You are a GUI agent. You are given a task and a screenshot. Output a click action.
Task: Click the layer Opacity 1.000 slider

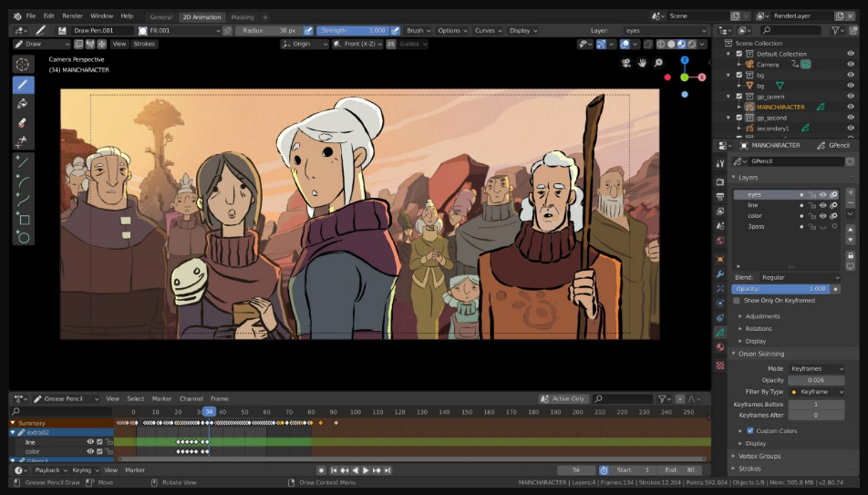click(x=780, y=289)
